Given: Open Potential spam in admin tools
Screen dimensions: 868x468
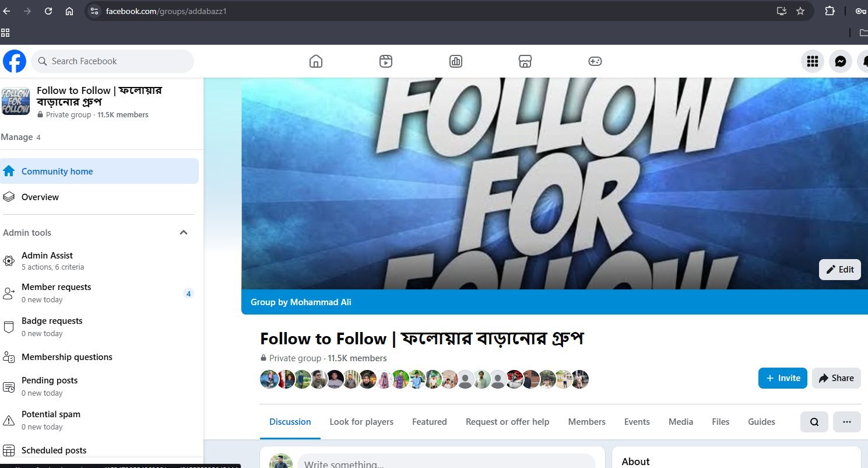Looking at the screenshot, I should click(99, 420).
